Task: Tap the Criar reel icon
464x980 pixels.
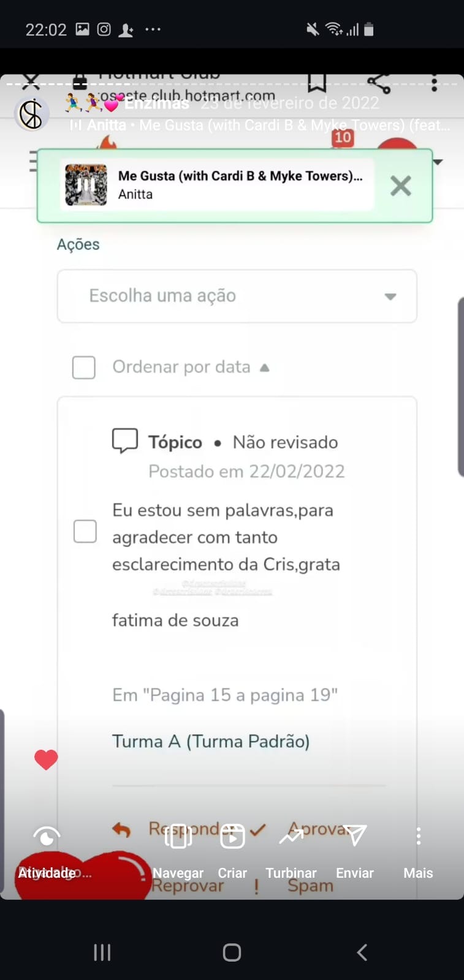Action: [232, 837]
